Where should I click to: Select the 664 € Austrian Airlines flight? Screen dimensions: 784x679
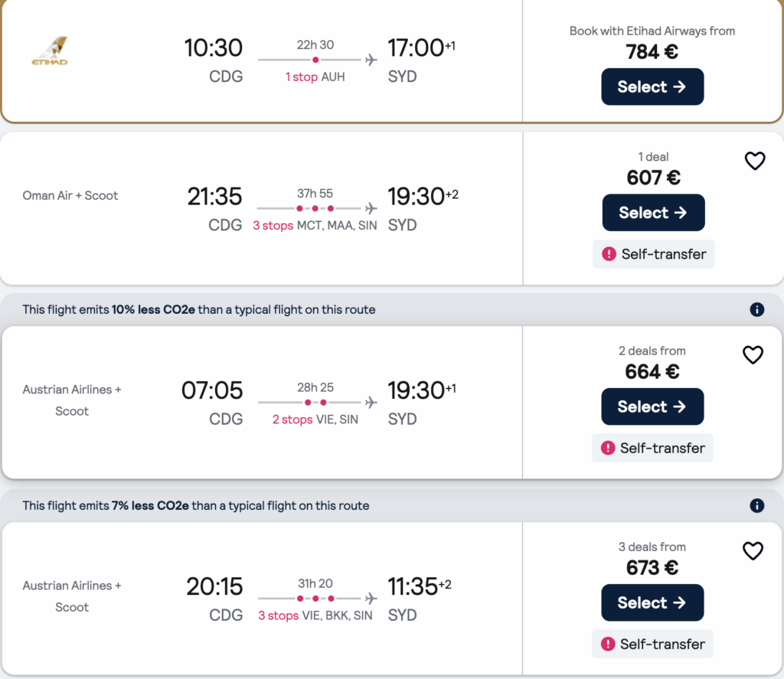tap(652, 406)
